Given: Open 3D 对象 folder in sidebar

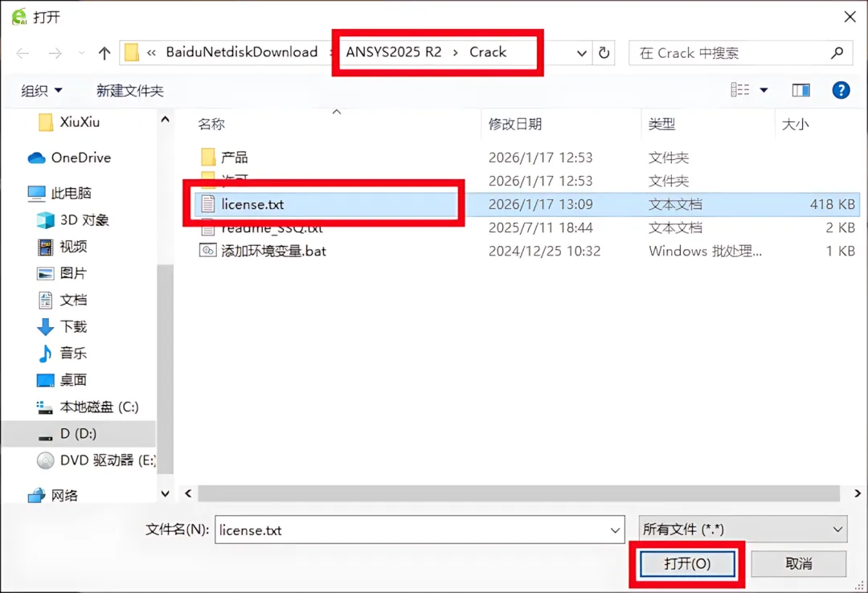Looking at the screenshot, I should pos(73,220).
